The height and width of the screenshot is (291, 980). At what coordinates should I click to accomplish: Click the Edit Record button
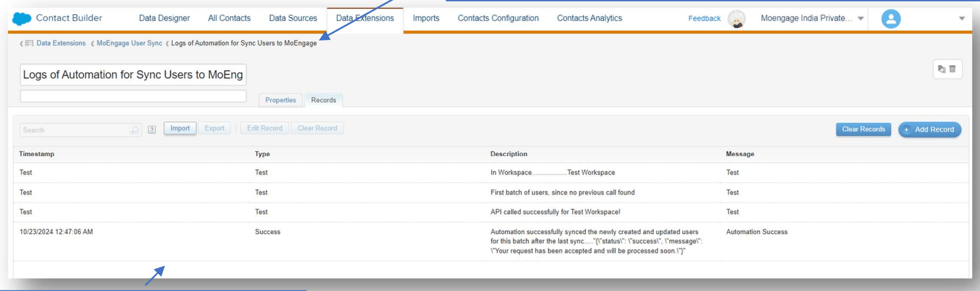tap(264, 128)
